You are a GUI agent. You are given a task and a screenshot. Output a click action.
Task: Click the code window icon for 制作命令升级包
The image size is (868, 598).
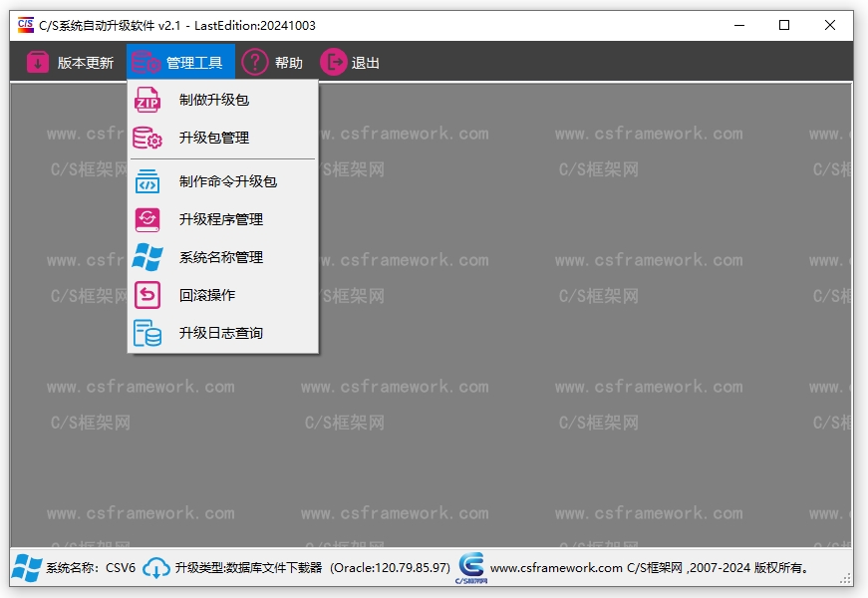pyautogui.click(x=147, y=181)
